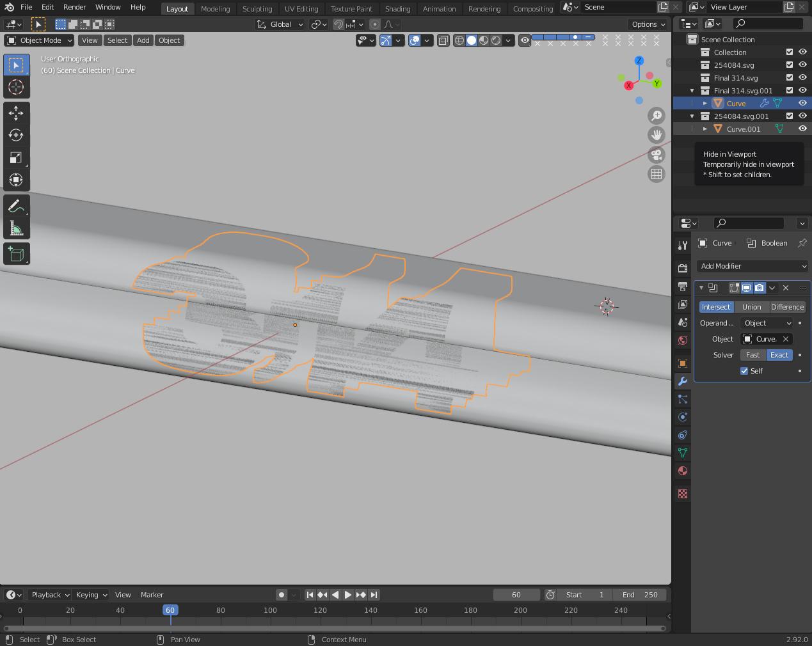Select the Scale tool
The width and height of the screenshot is (812, 646).
[x=16, y=157]
